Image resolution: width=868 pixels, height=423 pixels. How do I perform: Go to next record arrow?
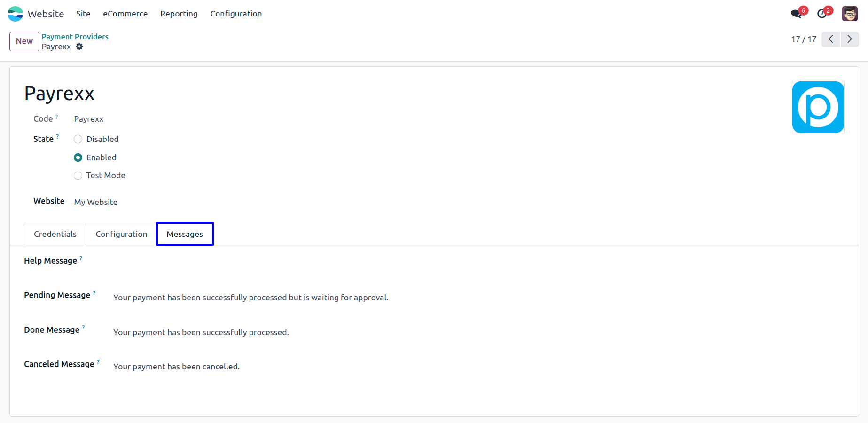[850, 39]
